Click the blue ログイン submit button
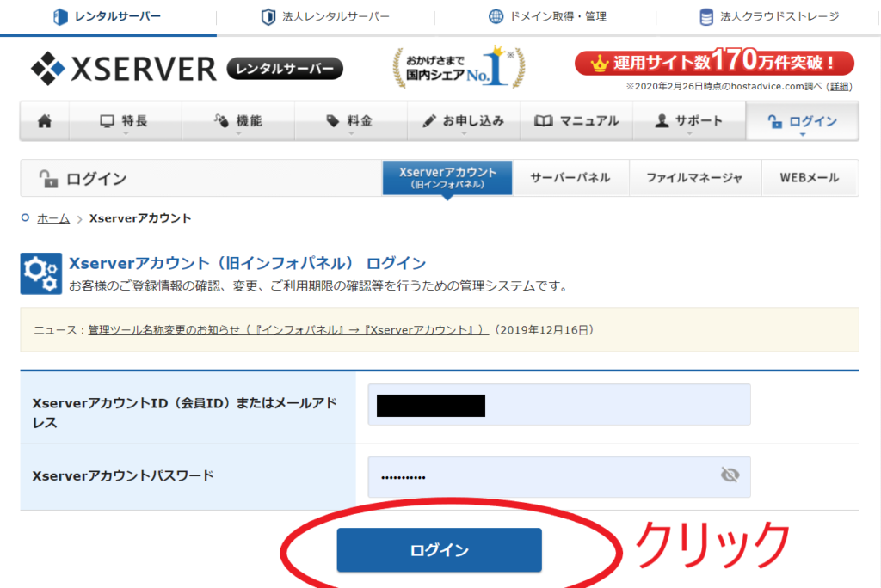Screen dimensions: 881x588 tap(440, 550)
